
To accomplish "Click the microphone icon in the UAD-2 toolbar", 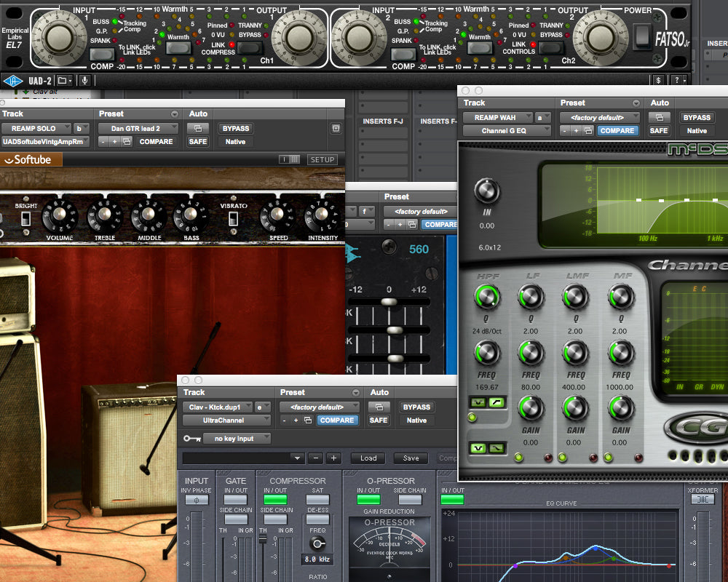I will point(84,80).
